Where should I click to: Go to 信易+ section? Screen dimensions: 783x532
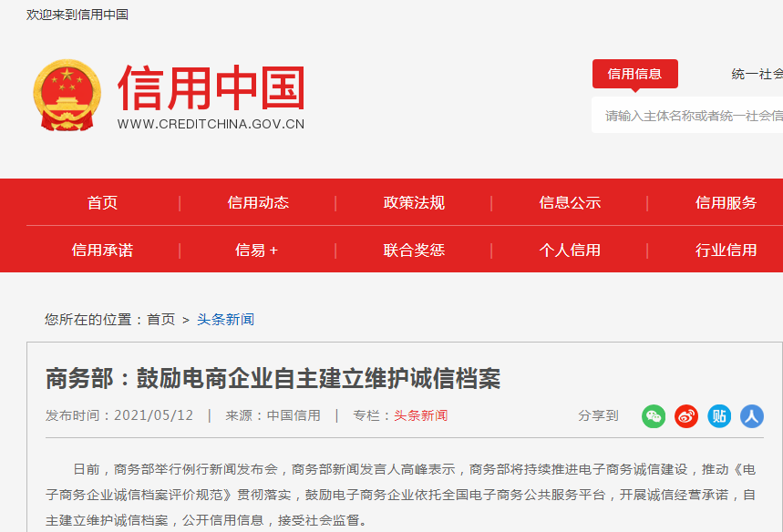[x=257, y=250]
